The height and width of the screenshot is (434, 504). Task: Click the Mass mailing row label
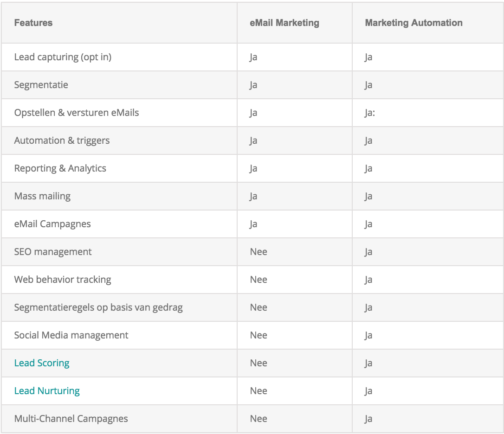(42, 196)
